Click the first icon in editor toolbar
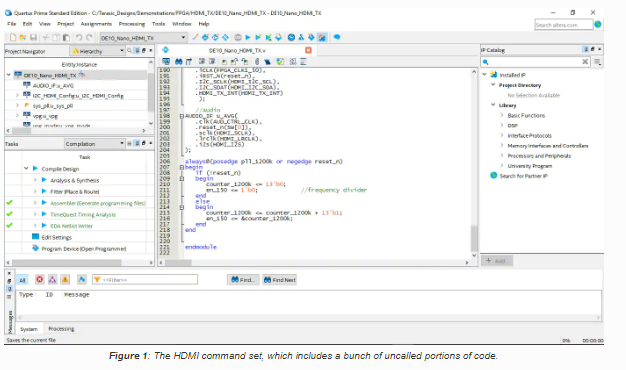 [x=166, y=61]
